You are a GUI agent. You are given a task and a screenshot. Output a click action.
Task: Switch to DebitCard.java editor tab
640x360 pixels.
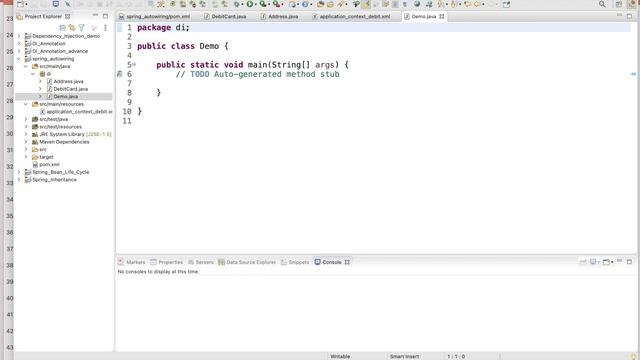click(225, 16)
